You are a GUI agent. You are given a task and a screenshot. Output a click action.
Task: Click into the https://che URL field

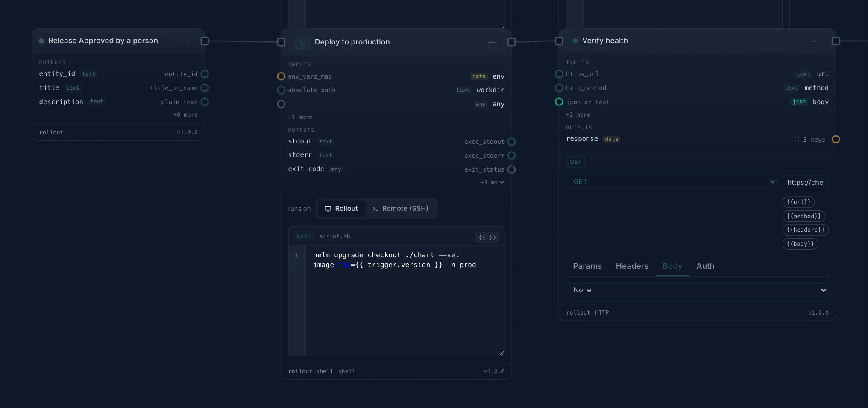click(x=805, y=182)
